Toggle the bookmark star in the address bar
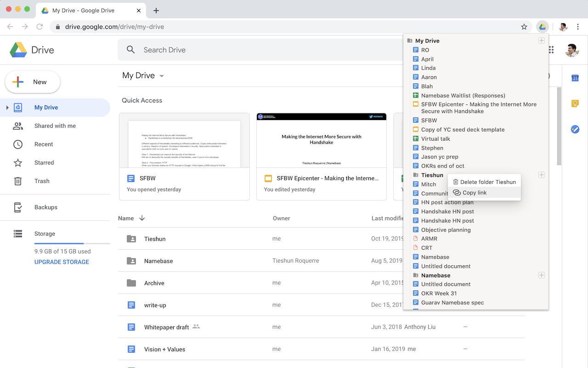The image size is (588, 368). pos(524,27)
